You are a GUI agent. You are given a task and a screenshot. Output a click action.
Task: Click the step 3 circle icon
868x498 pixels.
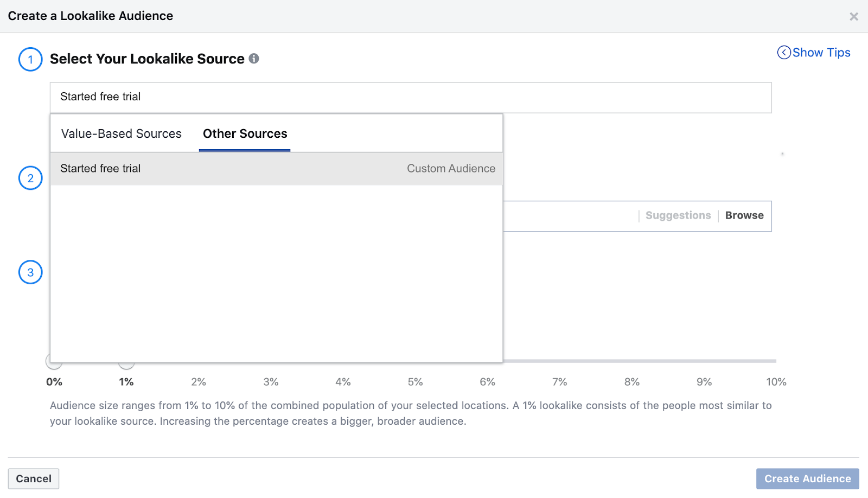[x=30, y=272]
